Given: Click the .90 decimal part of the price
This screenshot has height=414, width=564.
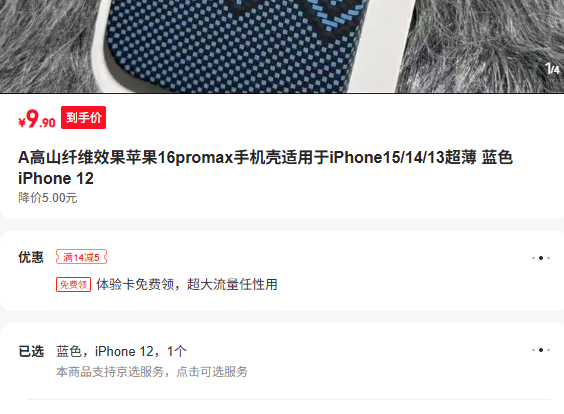Looking at the screenshot, I should [47, 123].
